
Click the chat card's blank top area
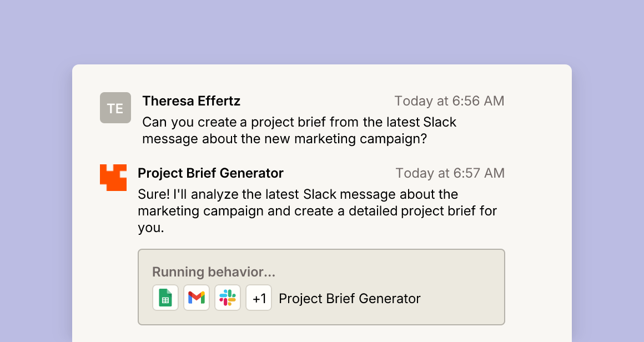322,77
